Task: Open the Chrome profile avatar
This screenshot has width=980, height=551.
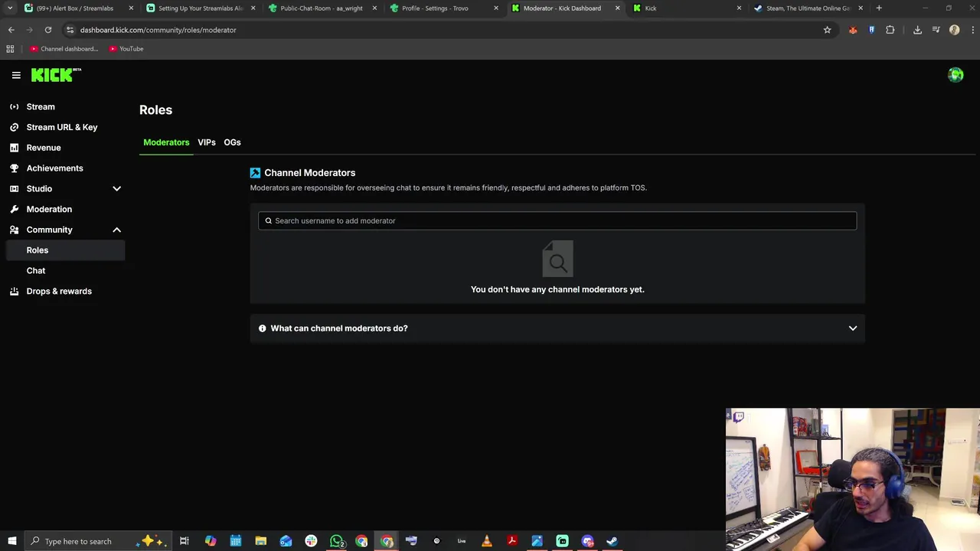Action: tap(954, 30)
